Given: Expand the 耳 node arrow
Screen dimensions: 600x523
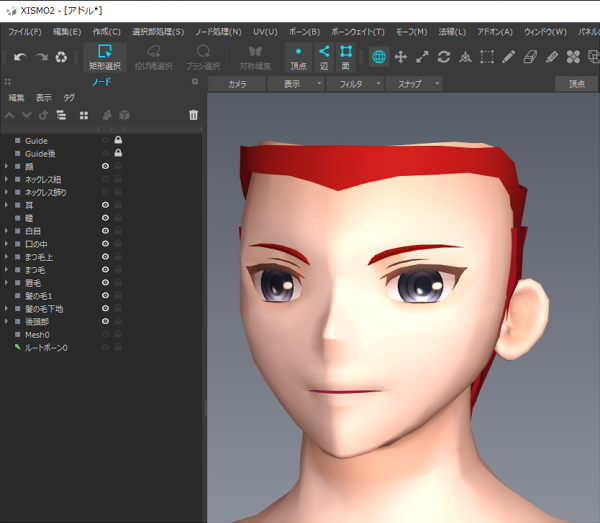Looking at the screenshot, I should click(x=6, y=205).
